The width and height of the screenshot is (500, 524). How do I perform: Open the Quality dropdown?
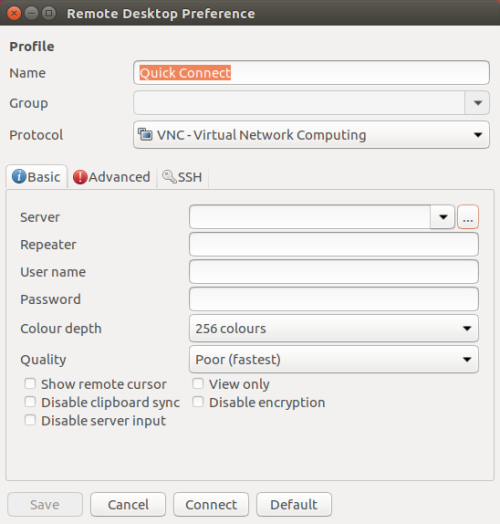pyautogui.click(x=334, y=360)
